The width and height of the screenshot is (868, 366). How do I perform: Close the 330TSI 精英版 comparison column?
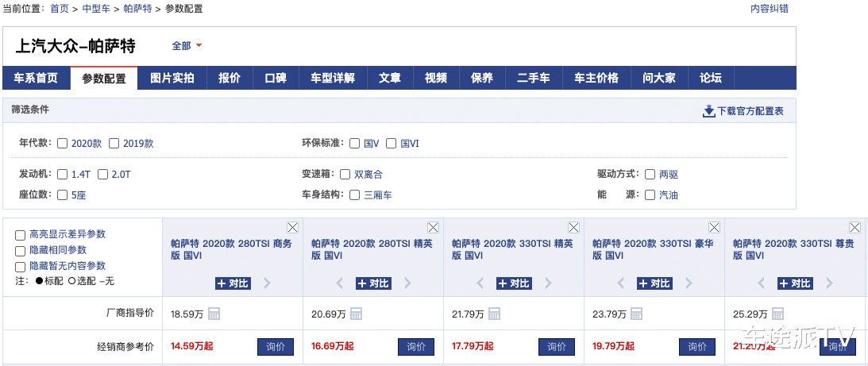coord(574,227)
